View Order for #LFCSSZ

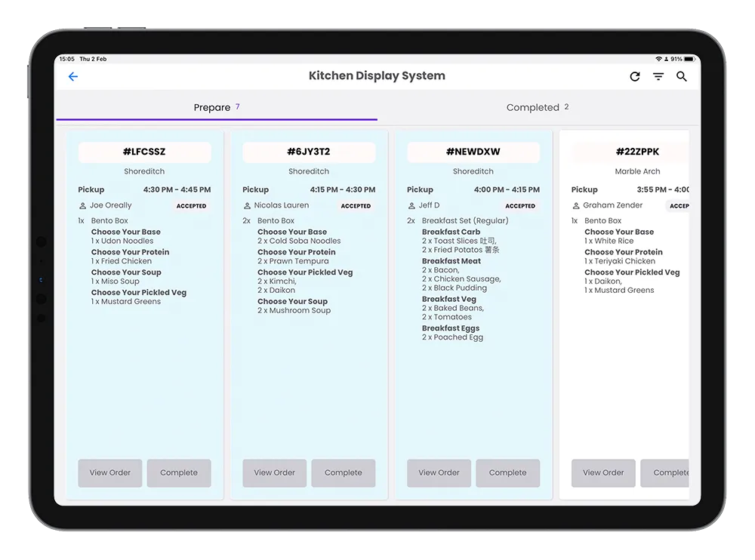tap(110, 473)
